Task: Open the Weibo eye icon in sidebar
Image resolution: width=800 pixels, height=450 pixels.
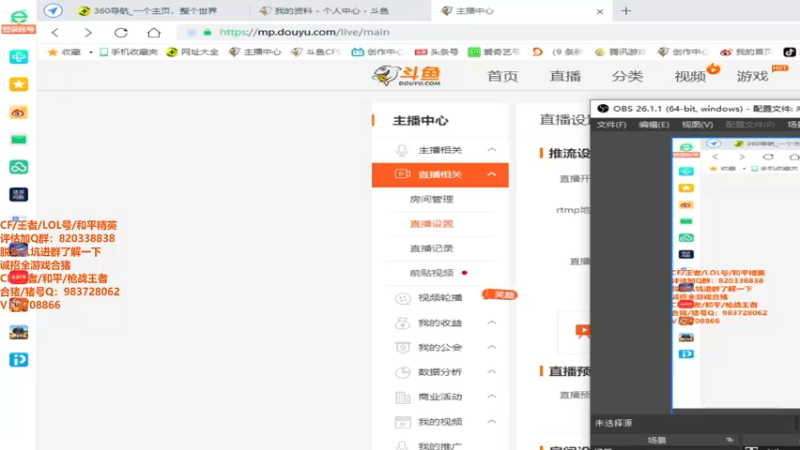Action: (x=18, y=112)
